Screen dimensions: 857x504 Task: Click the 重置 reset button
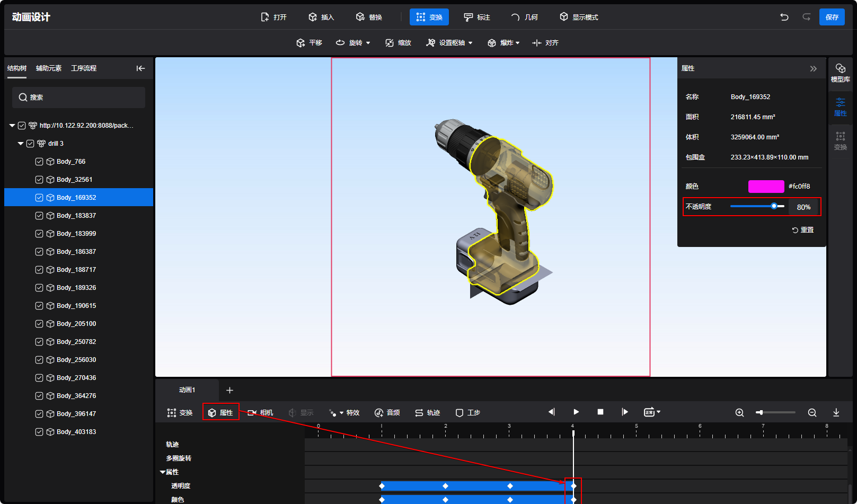pyautogui.click(x=802, y=230)
